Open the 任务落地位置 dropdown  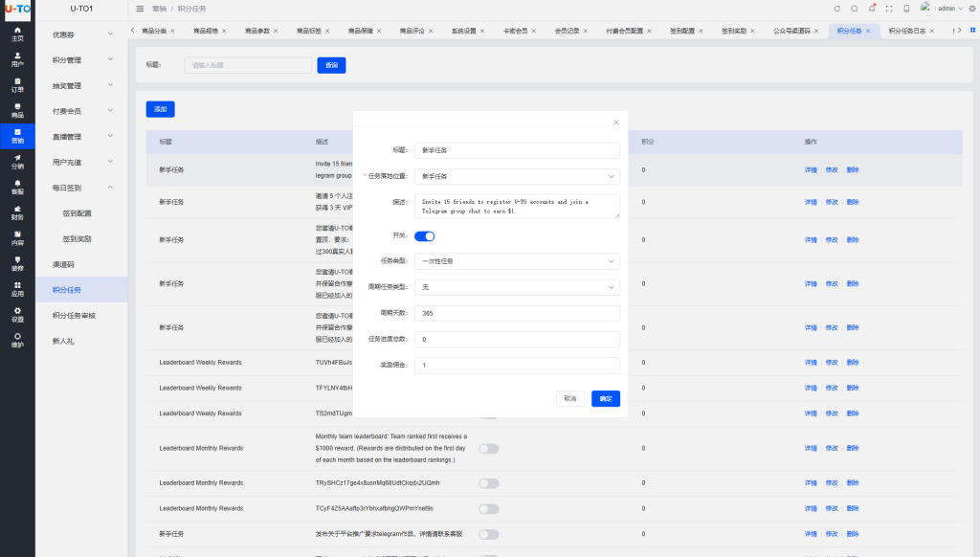point(517,176)
